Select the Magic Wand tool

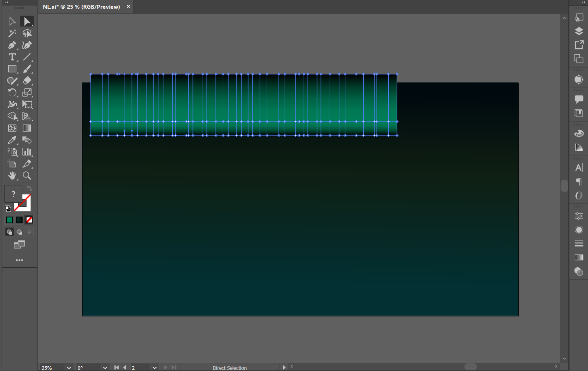coord(12,33)
